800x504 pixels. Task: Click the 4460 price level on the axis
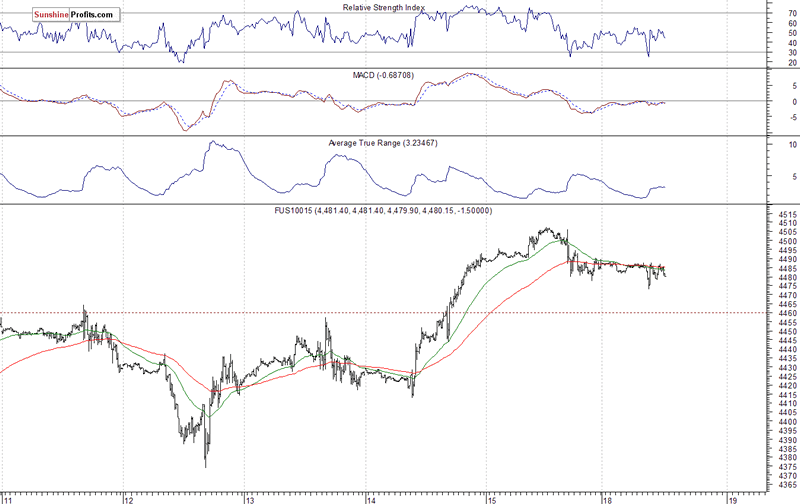[x=788, y=313]
